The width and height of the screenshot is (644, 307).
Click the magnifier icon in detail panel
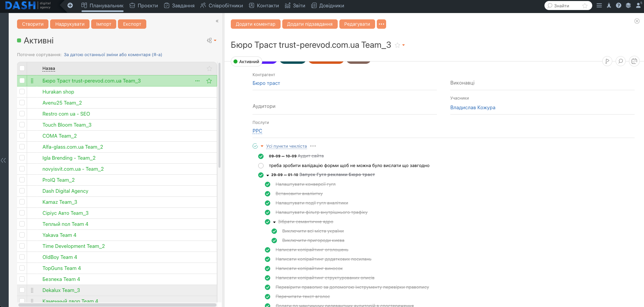621,61
